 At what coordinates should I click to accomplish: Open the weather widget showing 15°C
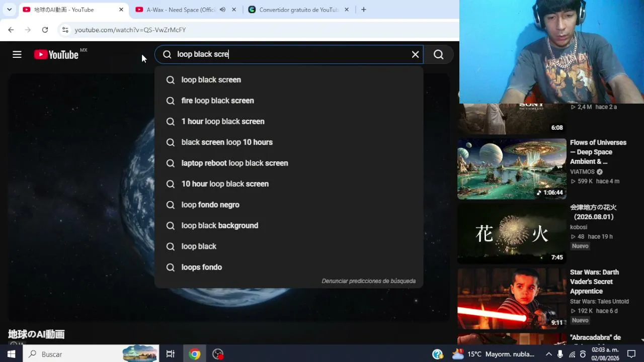493,354
